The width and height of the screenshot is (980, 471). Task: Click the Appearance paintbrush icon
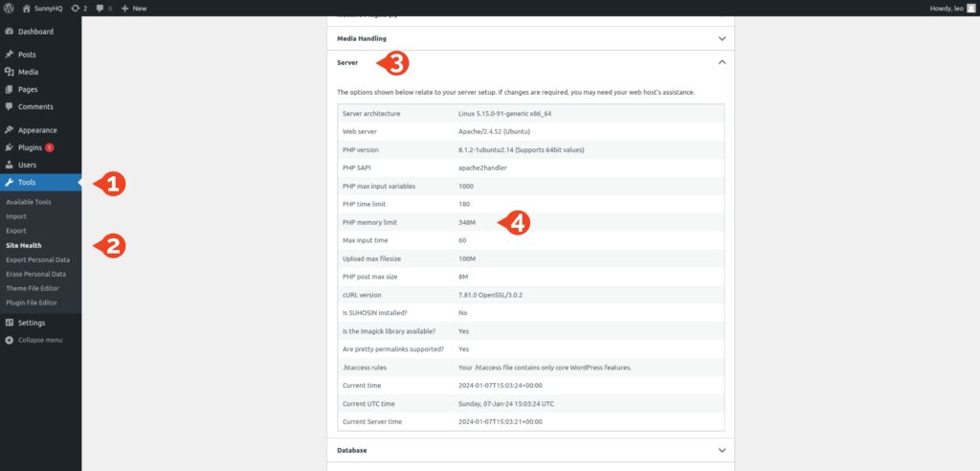9,130
